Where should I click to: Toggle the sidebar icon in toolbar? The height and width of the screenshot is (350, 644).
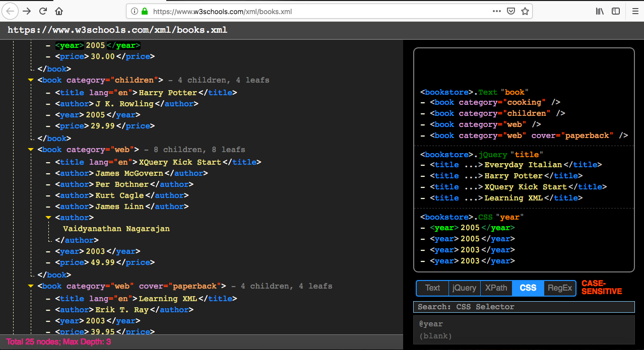(616, 11)
